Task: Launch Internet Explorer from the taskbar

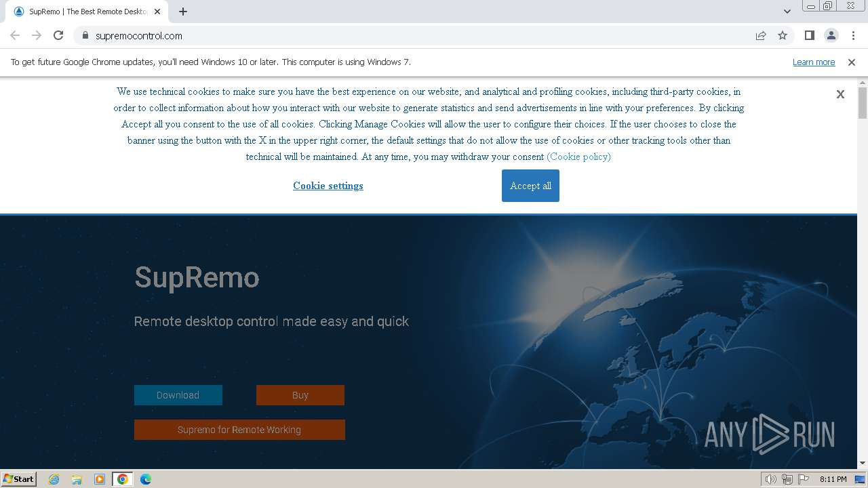Action: [54, 479]
